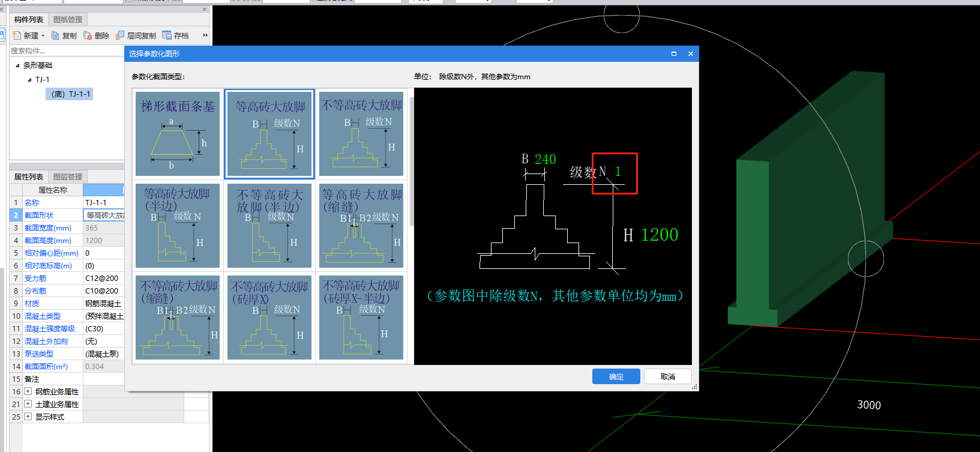Select the 不等高砖大放脚 section thumbnail
Image resolution: width=980 pixels, height=452 pixels.
[361, 134]
